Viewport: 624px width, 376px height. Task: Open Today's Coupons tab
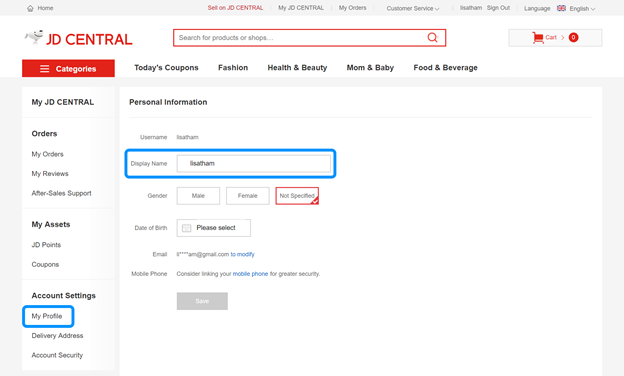pos(166,68)
